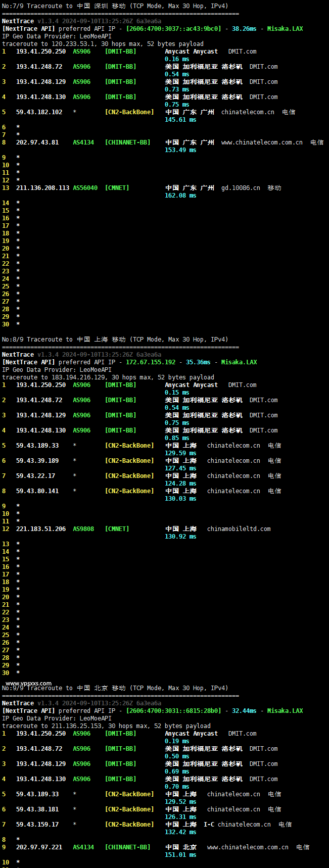Click the 162.08 ms latency value
Viewport: 329px width, 868px height.
180,196
